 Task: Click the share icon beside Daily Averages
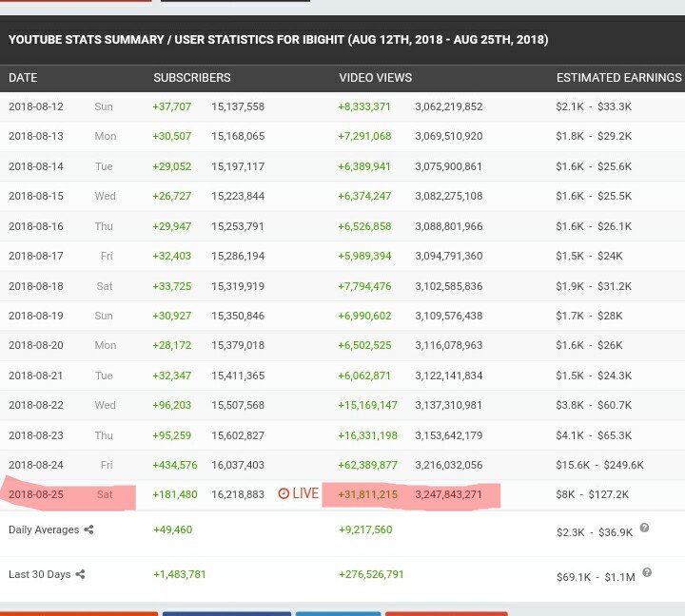pos(88,529)
